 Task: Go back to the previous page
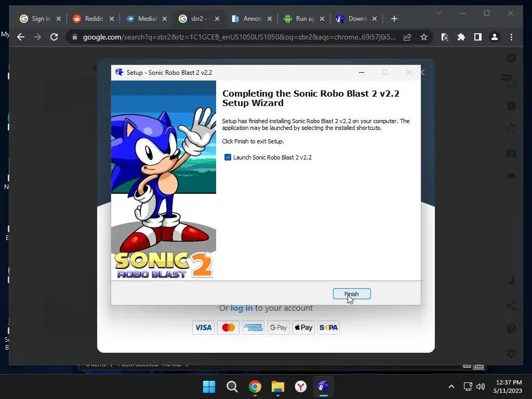tap(21, 37)
